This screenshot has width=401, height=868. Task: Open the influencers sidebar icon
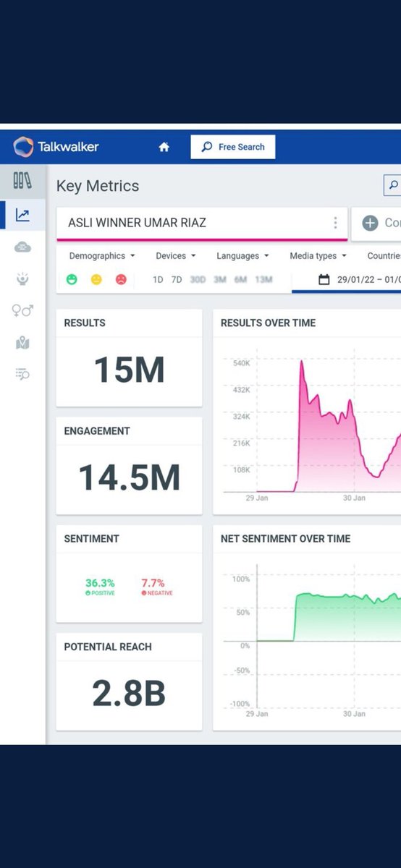(x=22, y=278)
